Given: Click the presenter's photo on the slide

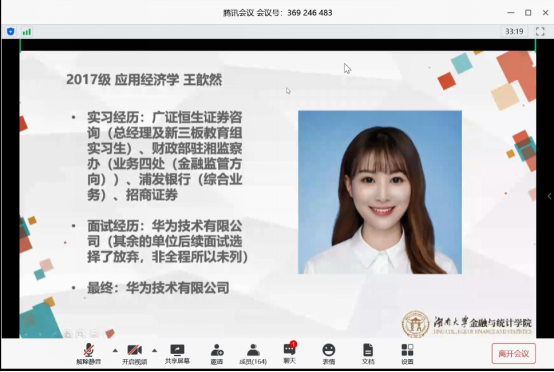Looking at the screenshot, I should click(380, 192).
